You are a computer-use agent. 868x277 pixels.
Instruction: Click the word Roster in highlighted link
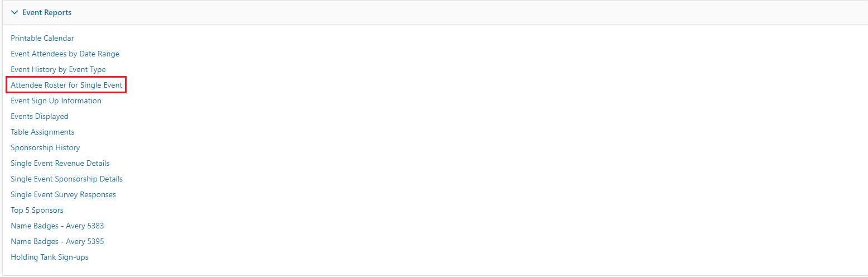(55, 85)
